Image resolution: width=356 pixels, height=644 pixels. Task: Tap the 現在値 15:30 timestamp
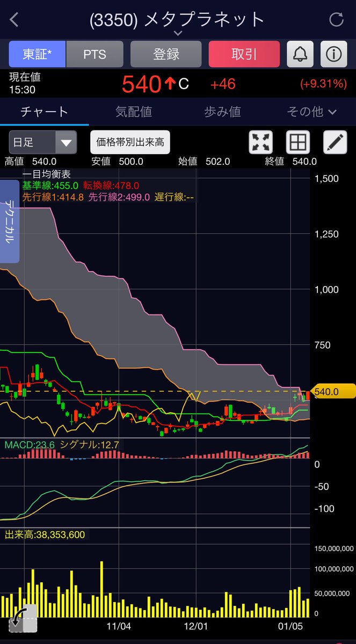point(25,84)
